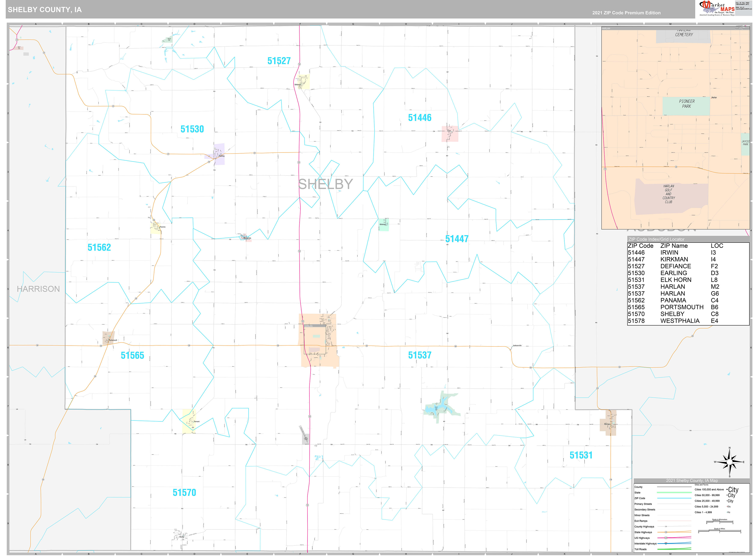
Task: Select the 51446 ZIP label on the map
Action: (420, 118)
